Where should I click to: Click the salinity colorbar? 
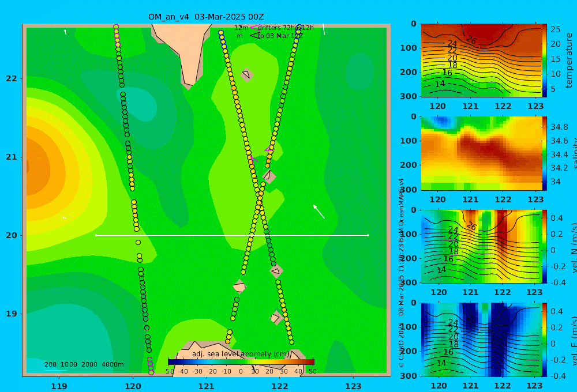tap(545, 153)
